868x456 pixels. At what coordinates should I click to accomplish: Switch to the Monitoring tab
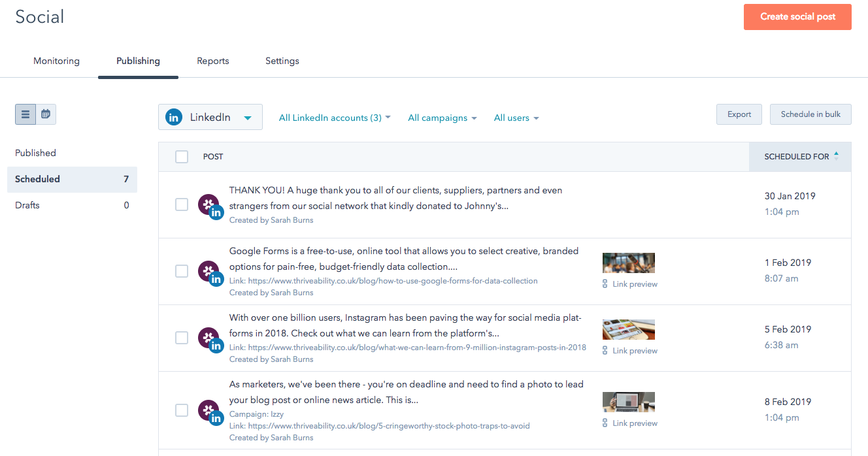click(56, 61)
